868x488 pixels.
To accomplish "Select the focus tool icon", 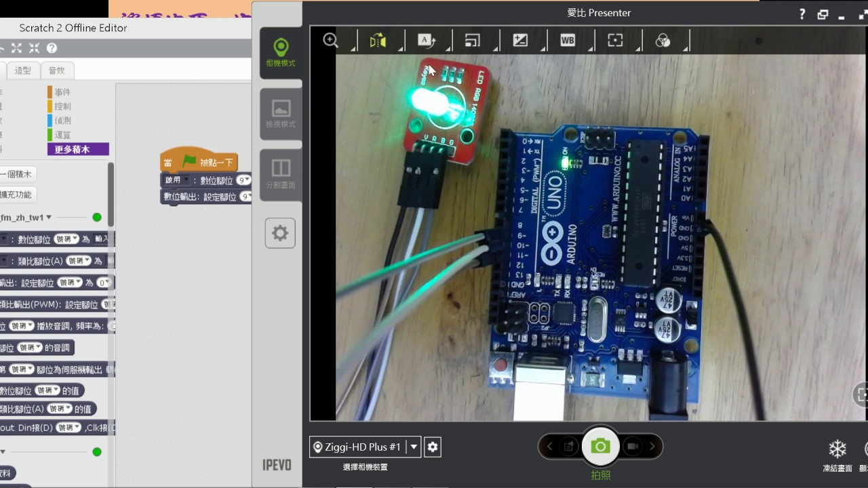I will (615, 41).
